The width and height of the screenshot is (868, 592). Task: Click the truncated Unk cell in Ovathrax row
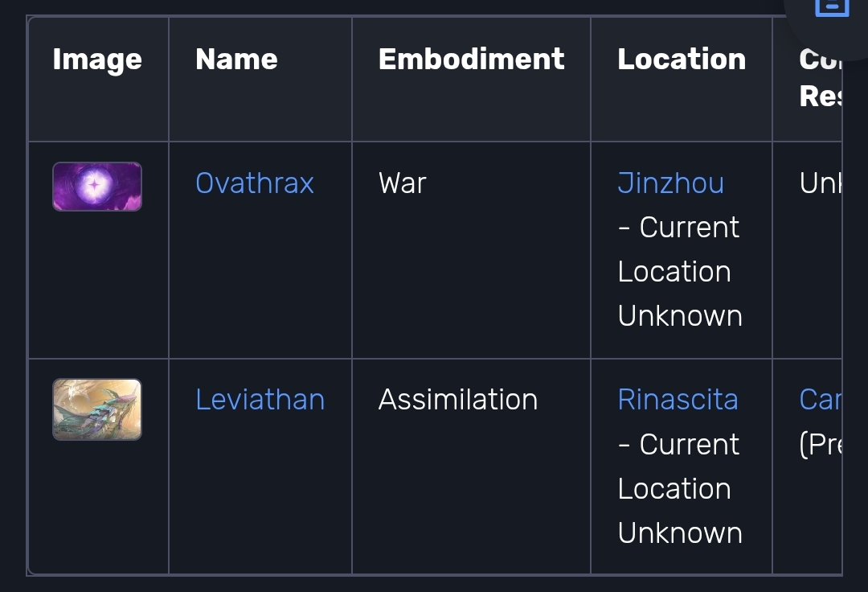point(821,183)
